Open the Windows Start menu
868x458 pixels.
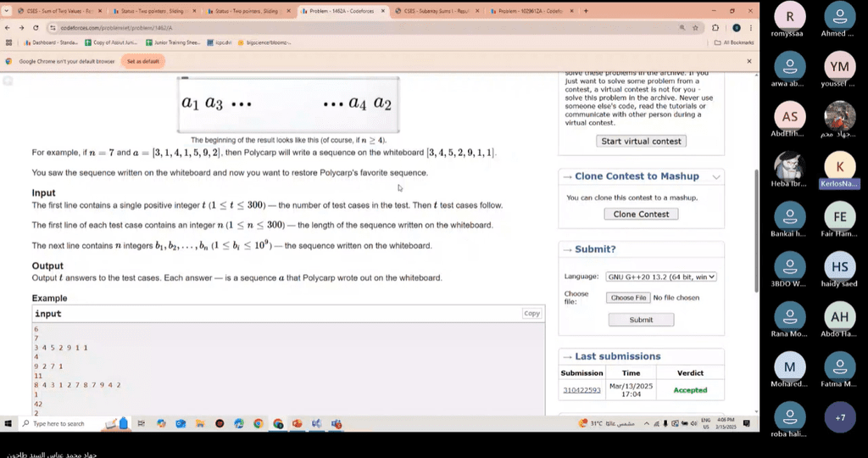tap(8, 424)
